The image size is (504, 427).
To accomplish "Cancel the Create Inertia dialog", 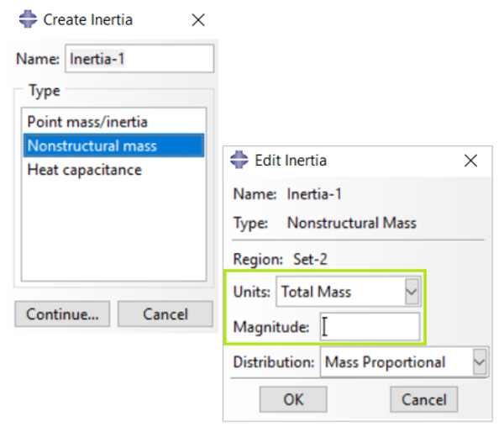I will [x=165, y=314].
